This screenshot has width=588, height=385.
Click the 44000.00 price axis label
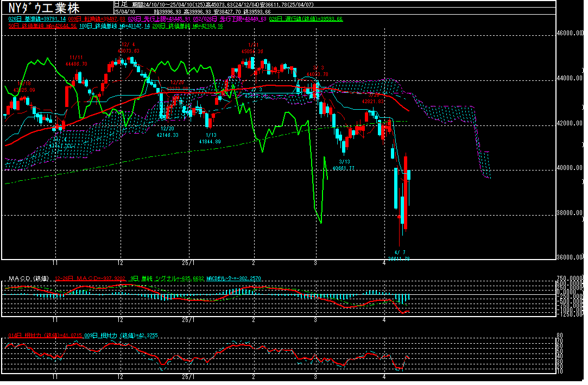(x=570, y=78)
